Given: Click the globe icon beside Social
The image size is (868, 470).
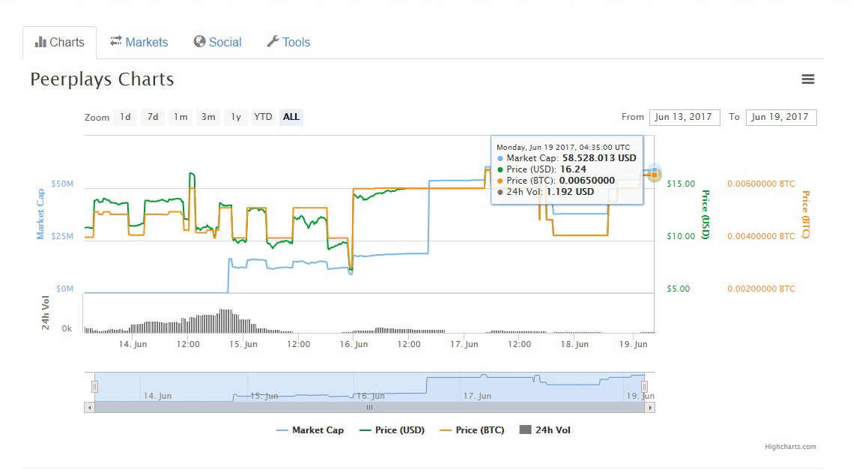Looking at the screenshot, I should [x=199, y=41].
